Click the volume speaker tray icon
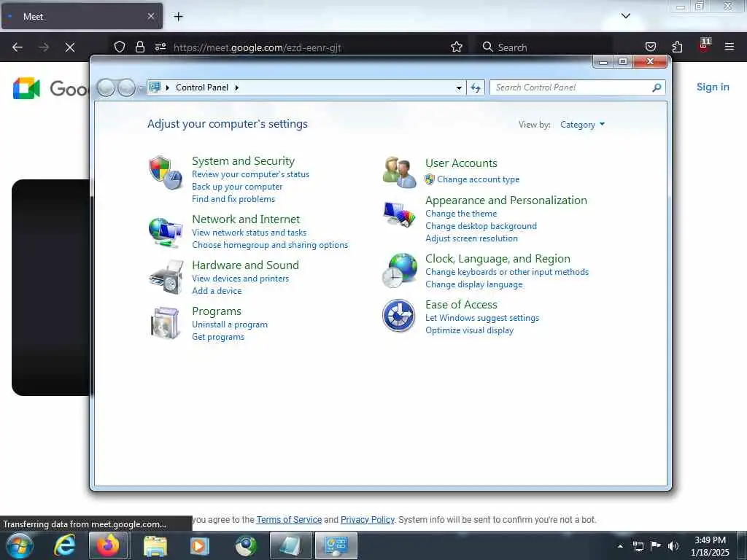747x560 pixels. click(x=673, y=546)
